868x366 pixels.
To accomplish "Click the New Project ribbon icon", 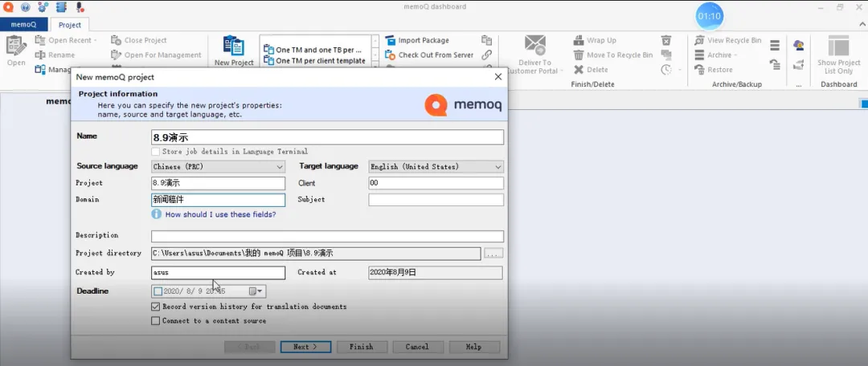I will 234,46.
